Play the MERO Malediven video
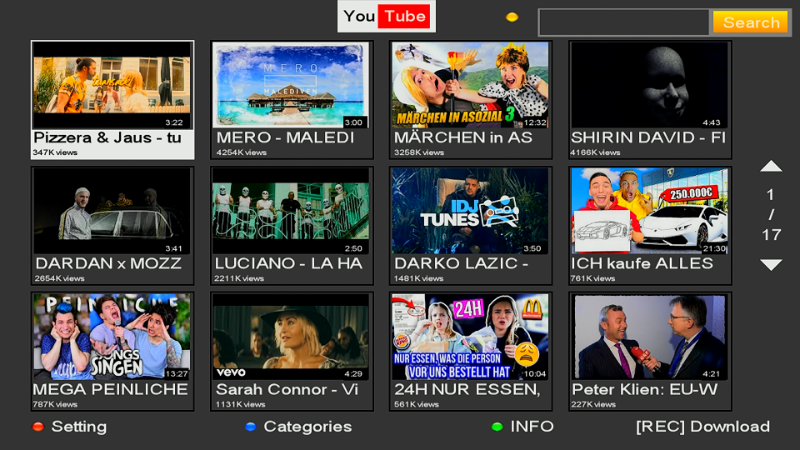800x450 pixels. (x=291, y=86)
